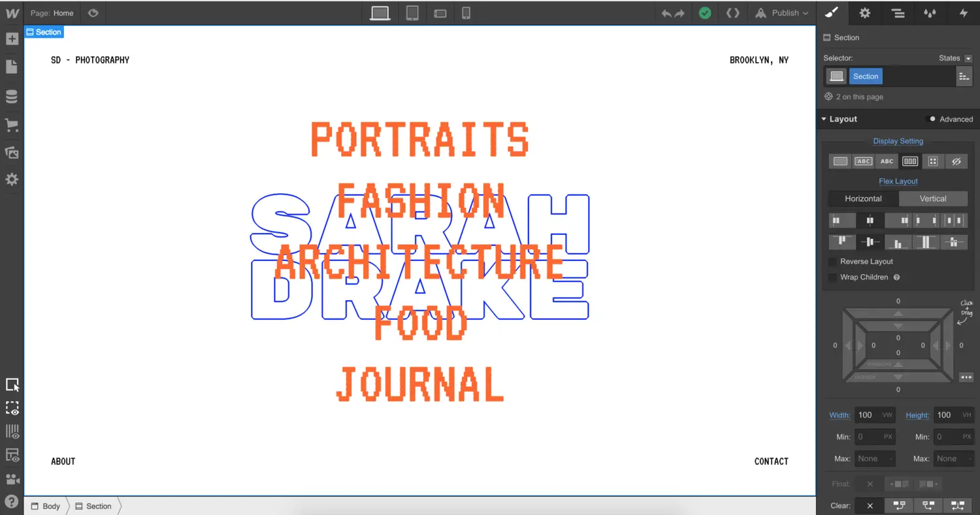Open the Element Settings gear tab
The width and height of the screenshot is (980, 515).
[865, 13]
